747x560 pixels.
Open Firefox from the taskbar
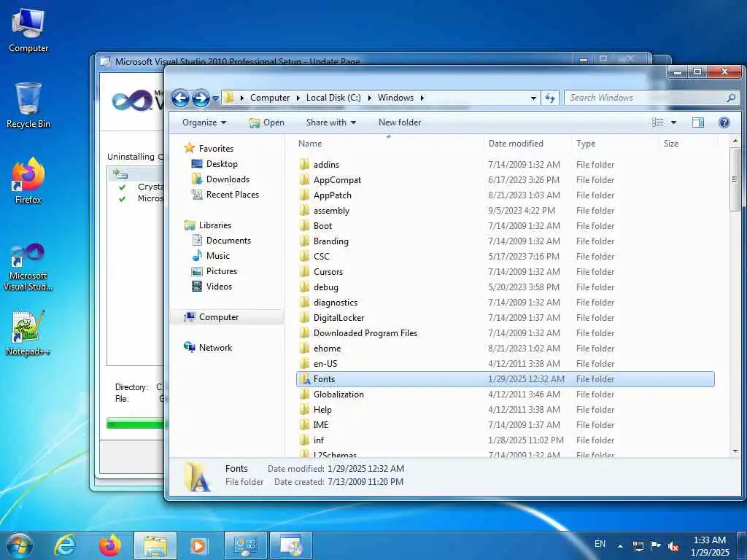coord(110,545)
